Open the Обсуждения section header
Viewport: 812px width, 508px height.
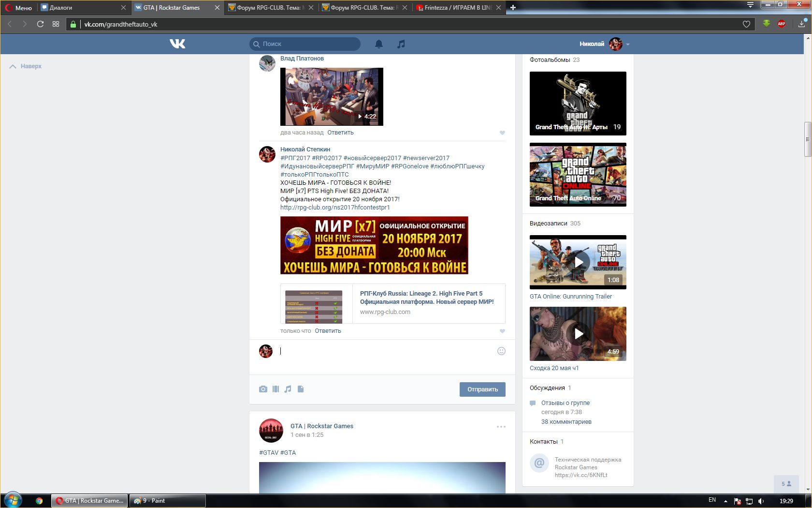coord(547,388)
